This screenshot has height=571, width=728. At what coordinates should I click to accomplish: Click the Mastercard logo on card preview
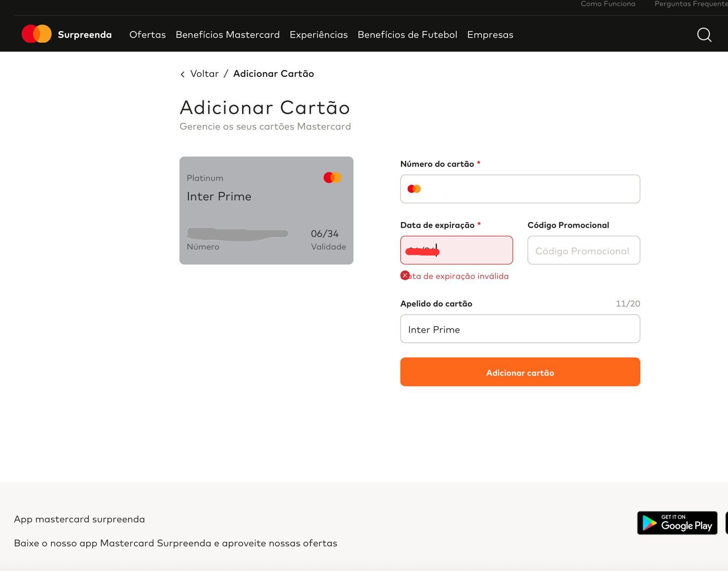point(332,178)
